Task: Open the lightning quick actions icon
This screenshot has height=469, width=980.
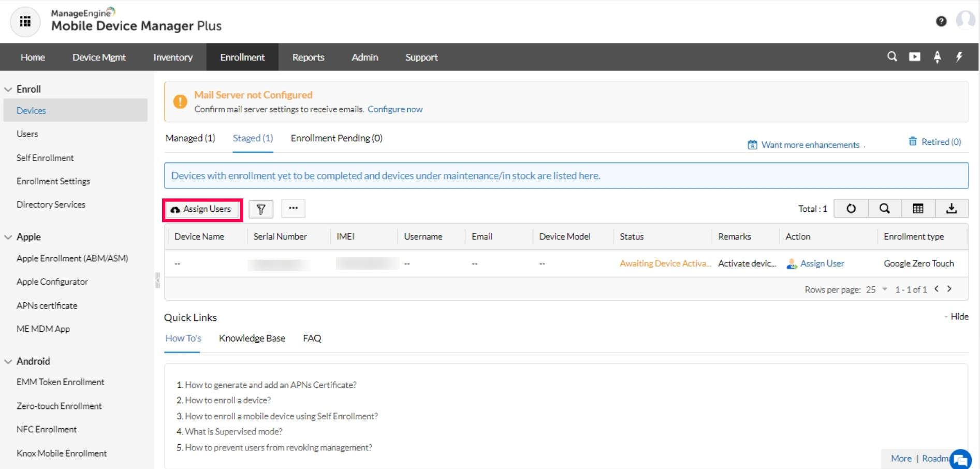Action: 959,56
